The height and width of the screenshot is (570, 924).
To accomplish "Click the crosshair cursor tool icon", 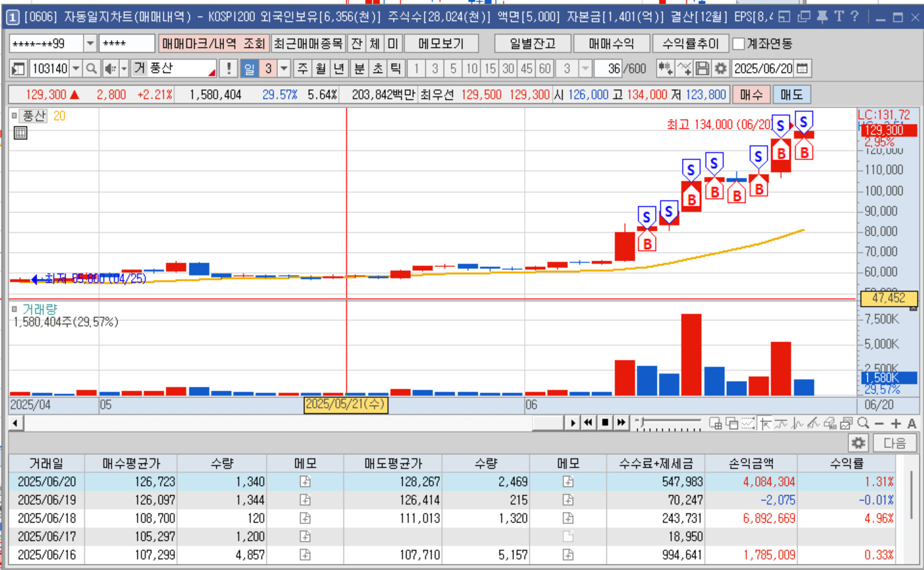I will (765, 423).
